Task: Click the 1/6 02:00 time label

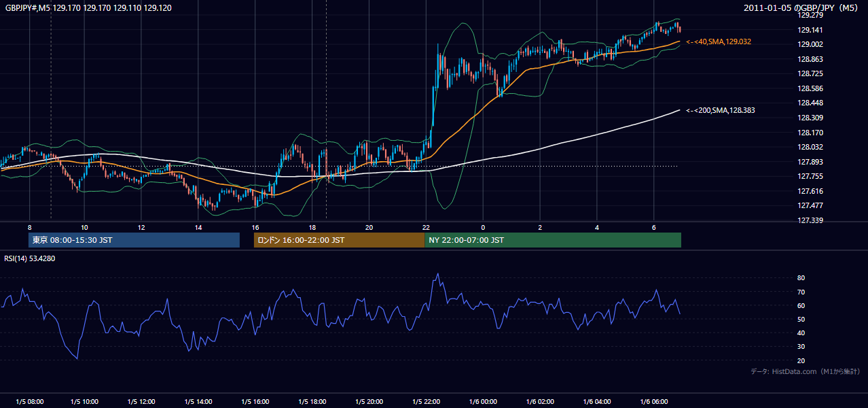Action: pyautogui.click(x=541, y=402)
